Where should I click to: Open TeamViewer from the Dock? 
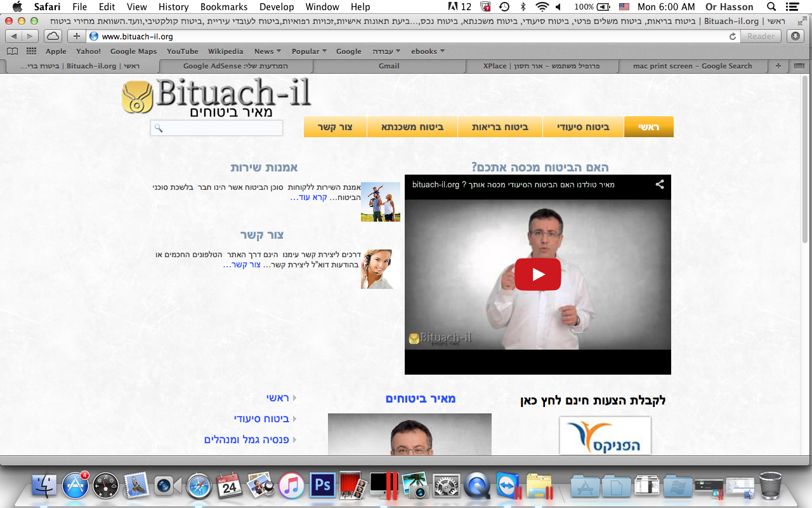point(507,486)
